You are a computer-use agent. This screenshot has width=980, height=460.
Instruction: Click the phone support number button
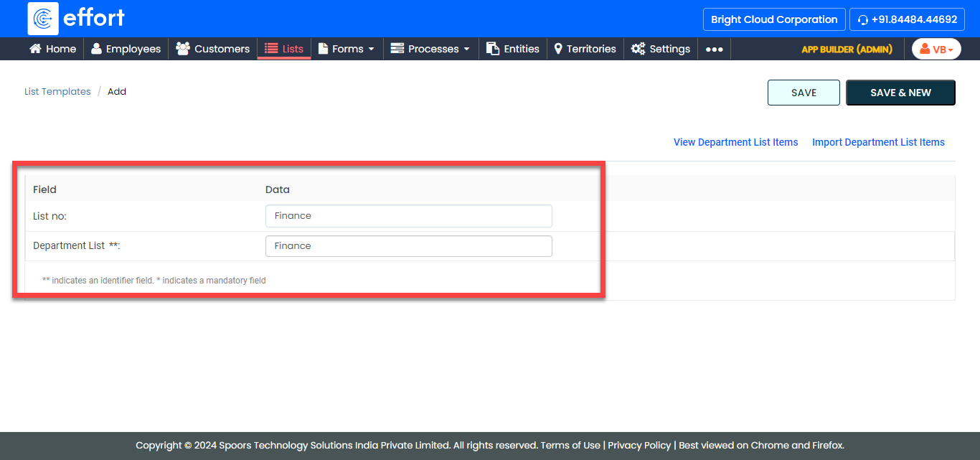pyautogui.click(x=907, y=19)
